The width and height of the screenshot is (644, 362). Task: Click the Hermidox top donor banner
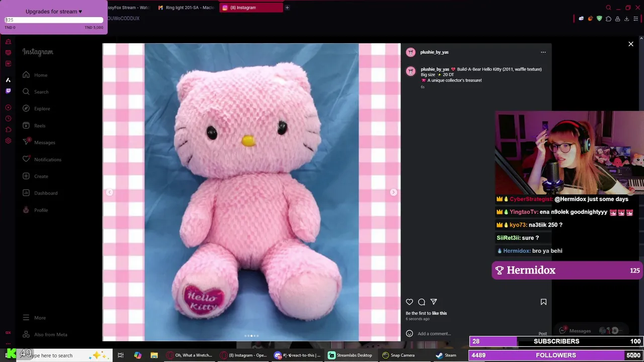tap(568, 270)
